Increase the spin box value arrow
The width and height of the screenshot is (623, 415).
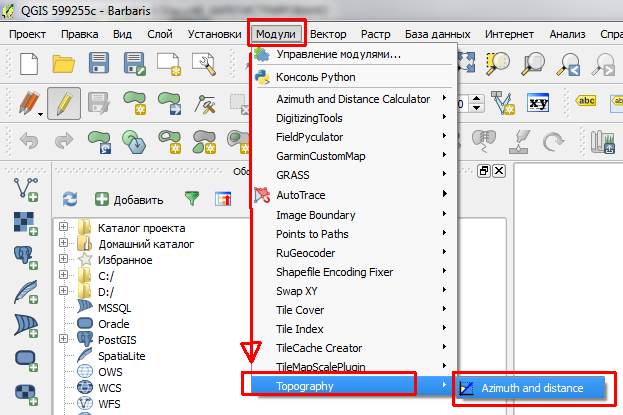pos(476,99)
